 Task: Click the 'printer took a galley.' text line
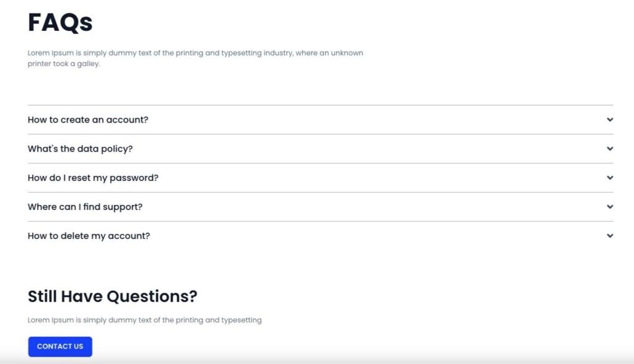pyautogui.click(x=64, y=64)
